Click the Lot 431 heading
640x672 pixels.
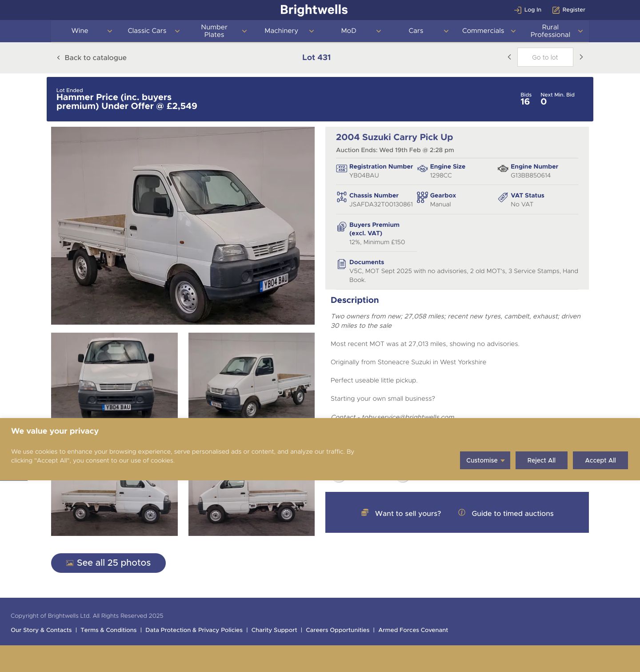pyautogui.click(x=316, y=57)
